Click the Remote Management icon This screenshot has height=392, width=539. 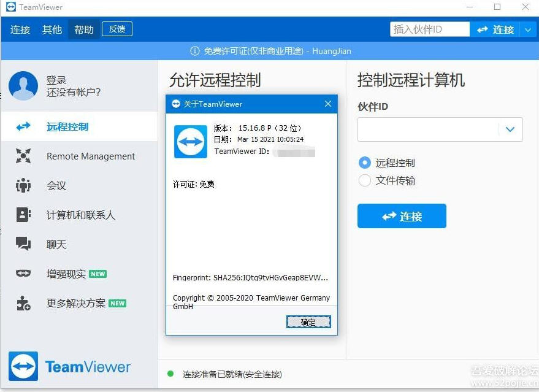click(23, 156)
